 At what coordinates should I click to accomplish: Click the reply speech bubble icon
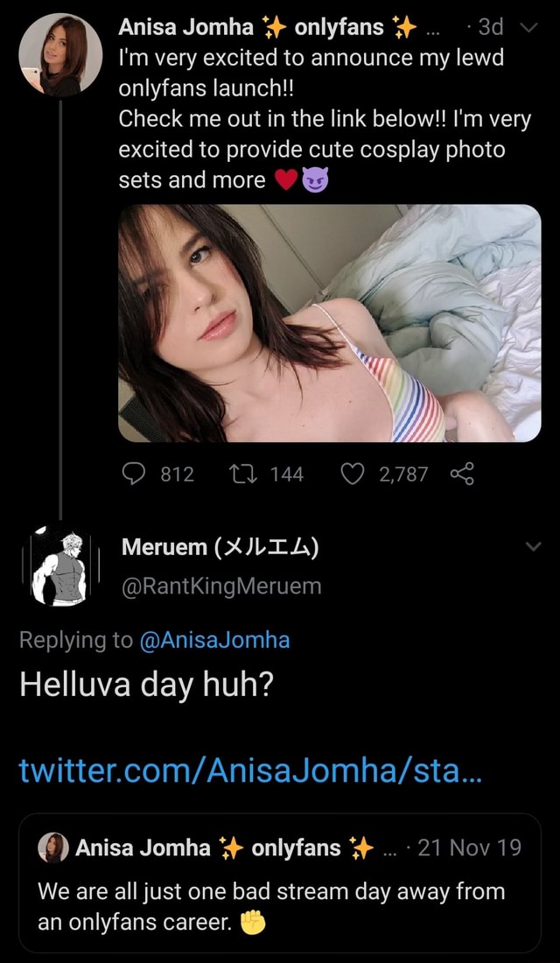(x=133, y=474)
